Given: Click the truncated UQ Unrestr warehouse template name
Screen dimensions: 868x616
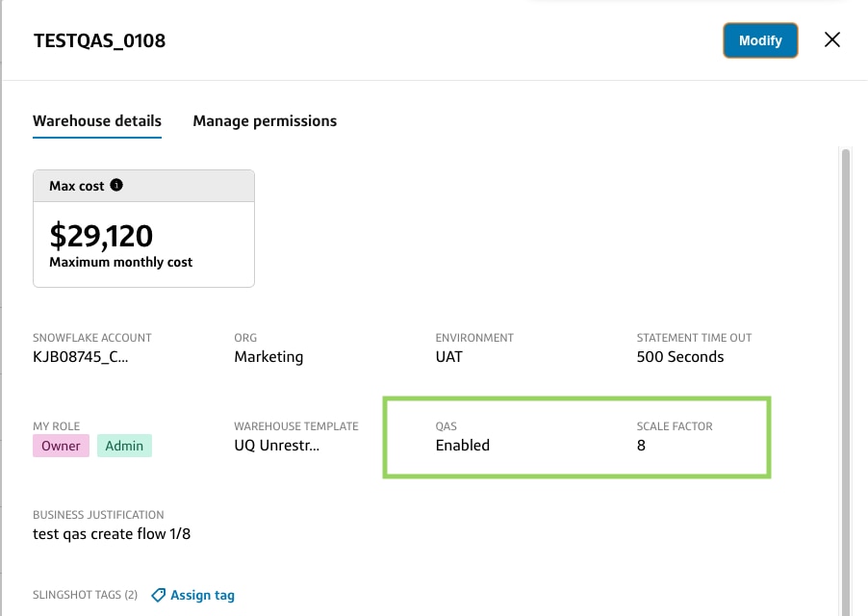Looking at the screenshot, I should tap(278, 445).
